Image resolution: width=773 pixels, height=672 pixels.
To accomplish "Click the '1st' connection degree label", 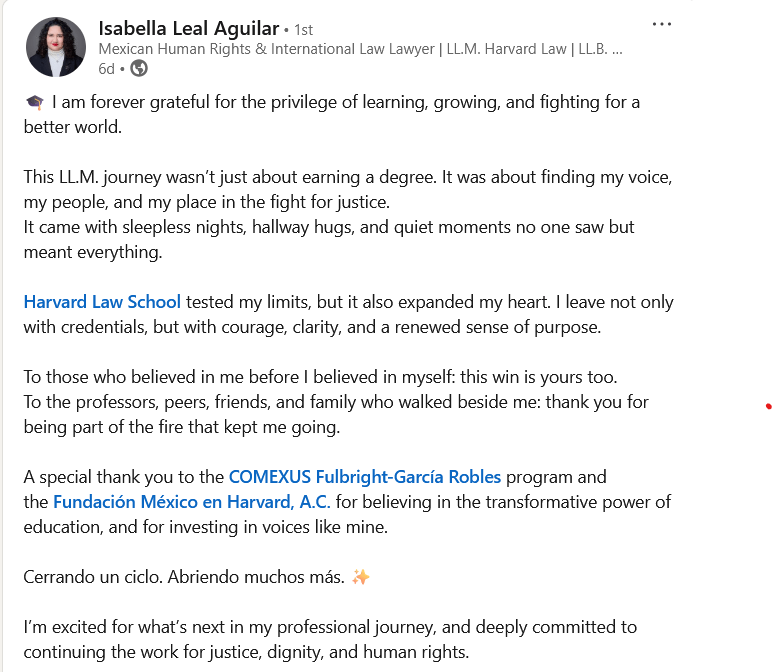I will (303, 30).
